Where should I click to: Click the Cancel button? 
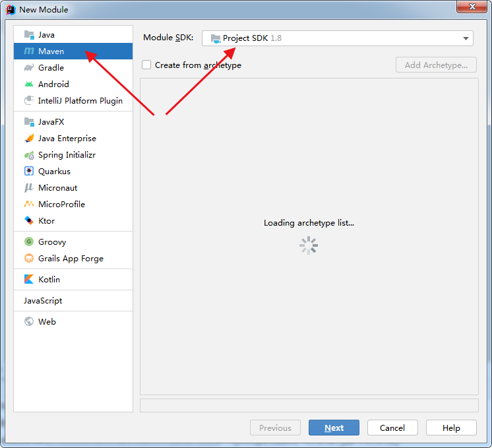pos(392,428)
